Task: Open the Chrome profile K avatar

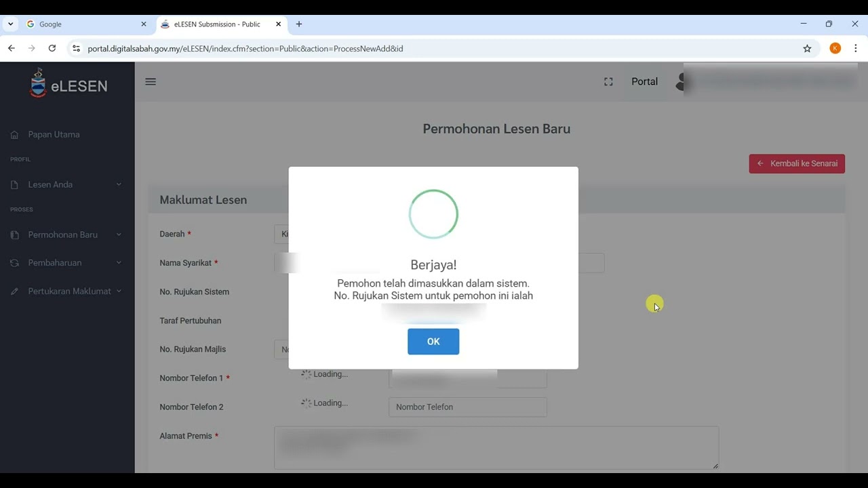Action: point(835,48)
